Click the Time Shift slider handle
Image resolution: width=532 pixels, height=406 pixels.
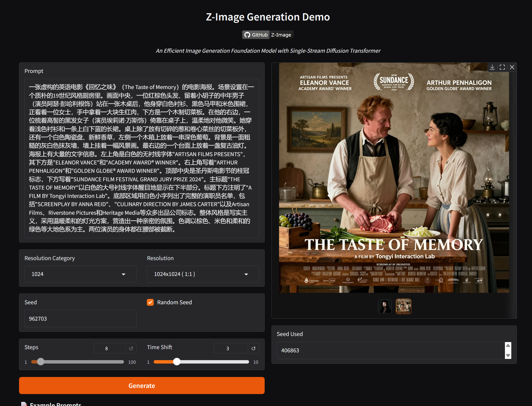pyautogui.click(x=177, y=362)
